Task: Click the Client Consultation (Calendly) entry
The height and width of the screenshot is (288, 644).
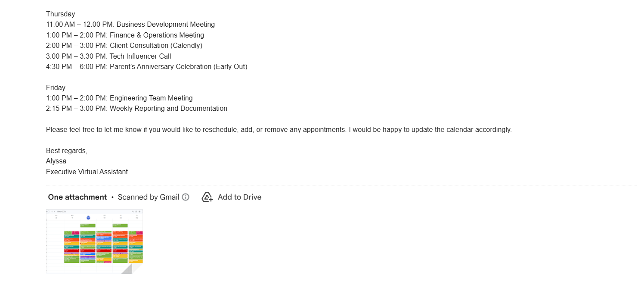Action: (124, 46)
